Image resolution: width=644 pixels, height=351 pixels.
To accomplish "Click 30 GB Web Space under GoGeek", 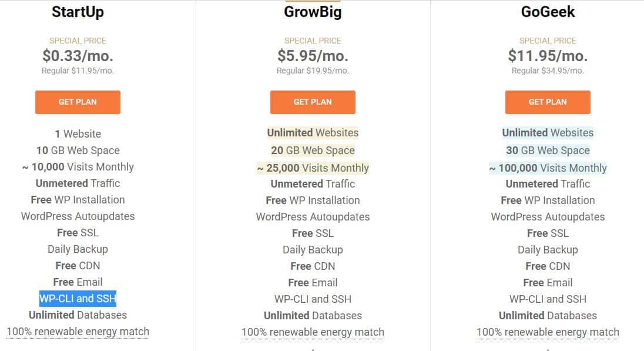I will point(548,150).
